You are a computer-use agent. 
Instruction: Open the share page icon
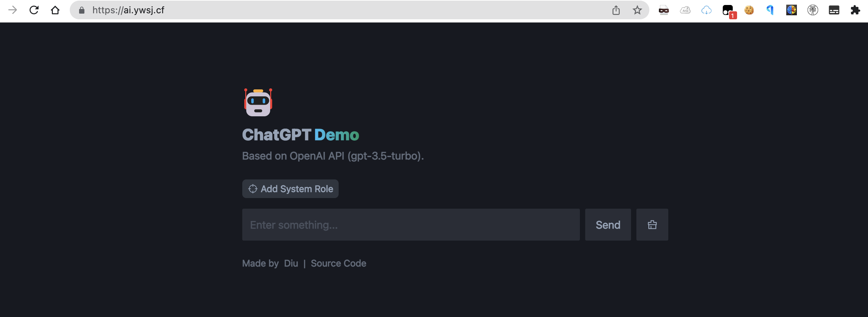[x=616, y=10]
